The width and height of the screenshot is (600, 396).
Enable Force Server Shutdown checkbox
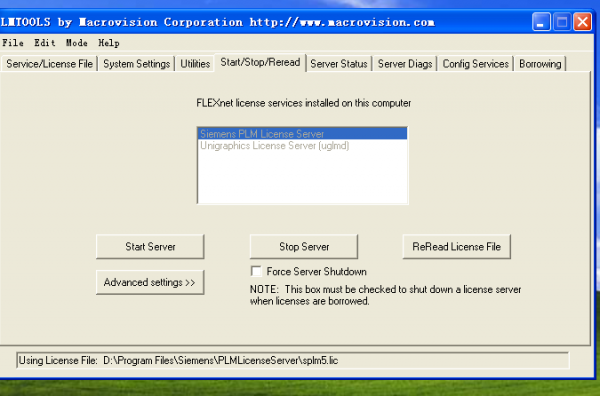[x=256, y=271]
